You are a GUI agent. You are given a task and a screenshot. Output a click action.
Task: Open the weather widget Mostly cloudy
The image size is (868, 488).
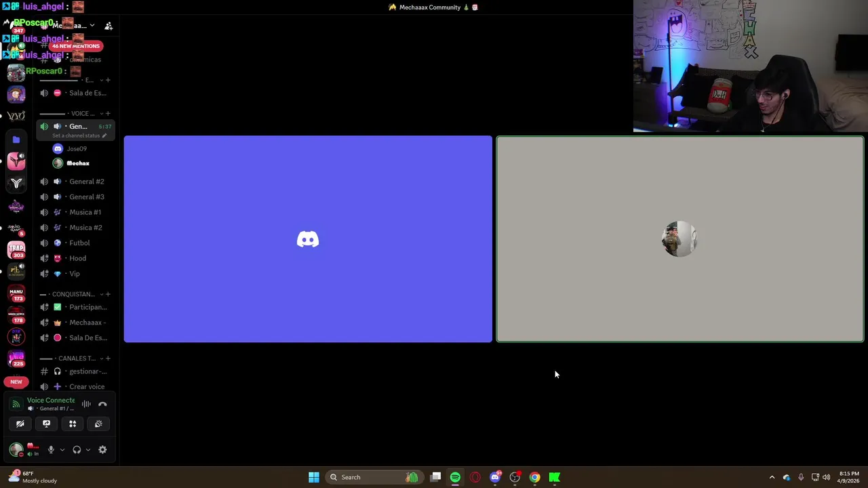[33, 477]
